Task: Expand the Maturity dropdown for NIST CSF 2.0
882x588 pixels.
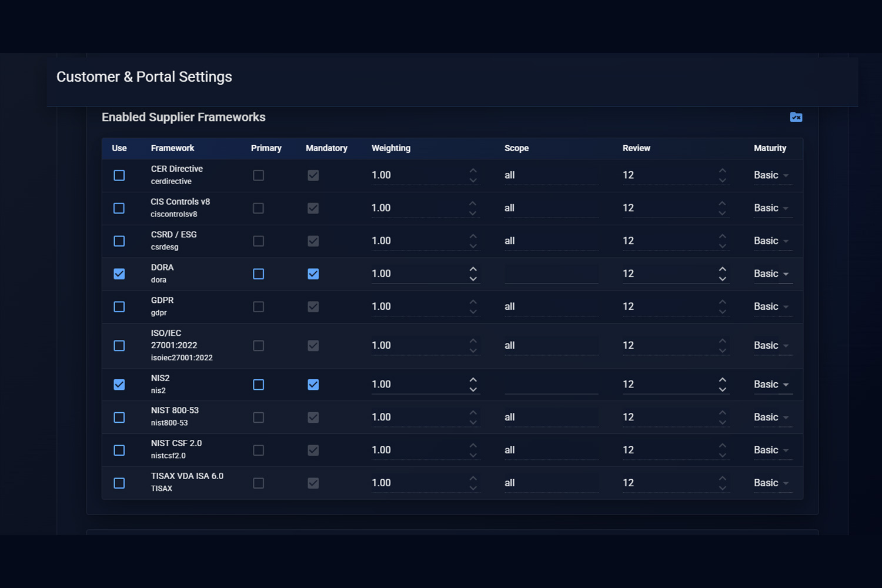Action: (x=773, y=450)
